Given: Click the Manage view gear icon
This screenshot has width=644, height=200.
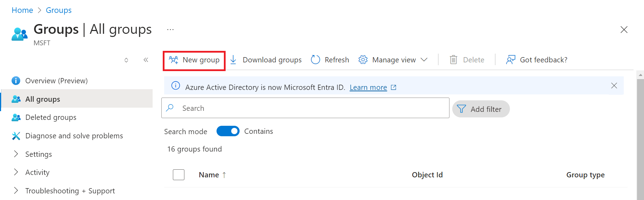Looking at the screenshot, I should coord(363,60).
